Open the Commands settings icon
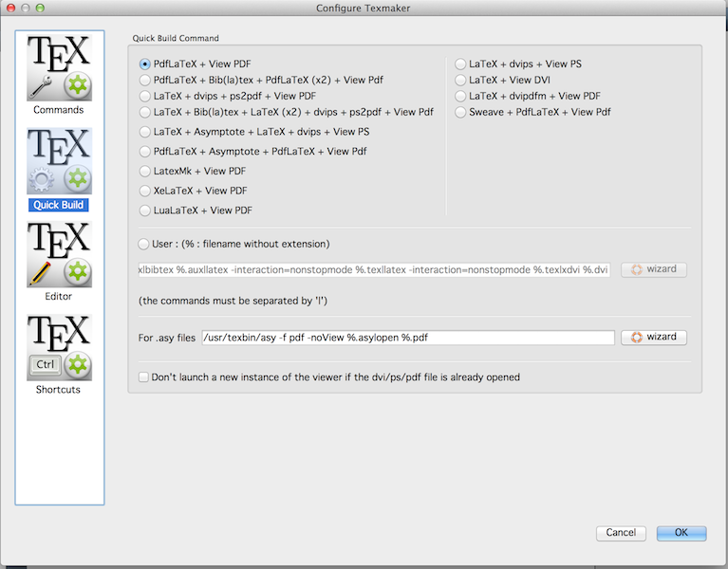The image size is (728, 569). [59, 67]
